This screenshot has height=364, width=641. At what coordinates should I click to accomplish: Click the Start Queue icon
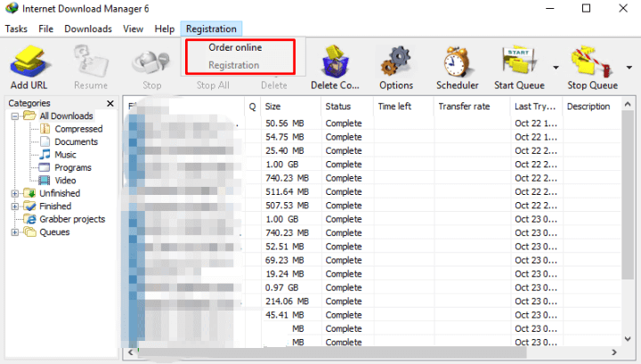tap(519, 61)
